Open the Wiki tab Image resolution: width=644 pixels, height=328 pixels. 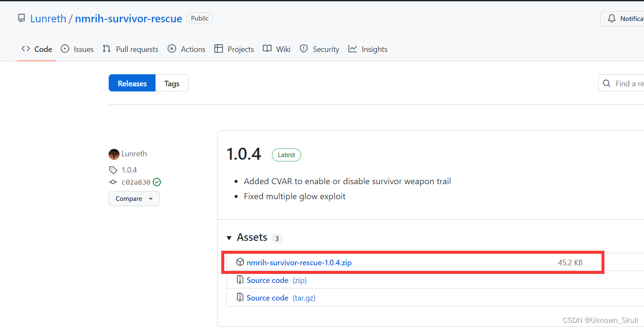[x=277, y=49]
